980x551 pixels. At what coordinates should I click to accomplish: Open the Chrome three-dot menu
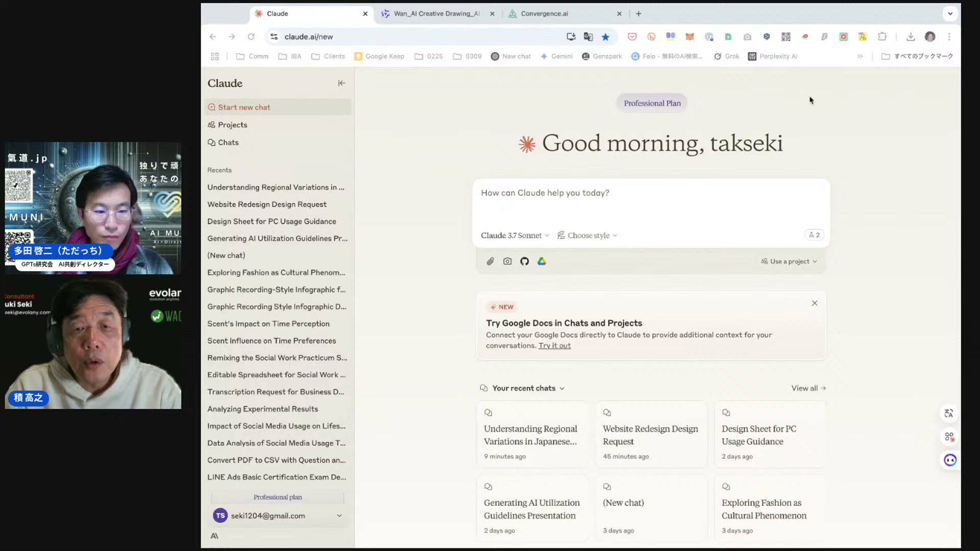point(949,37)
